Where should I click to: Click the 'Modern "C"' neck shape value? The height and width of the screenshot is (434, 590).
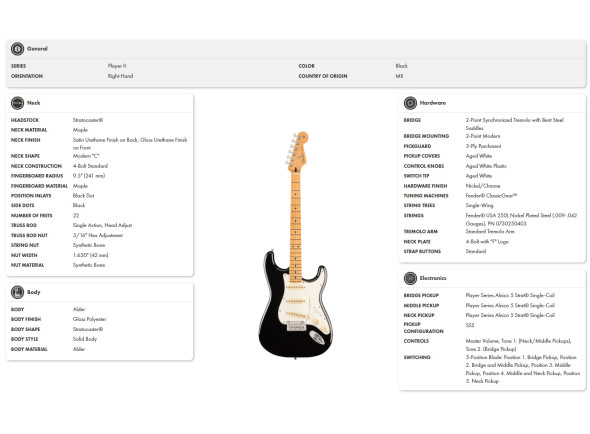click(86, 156)
